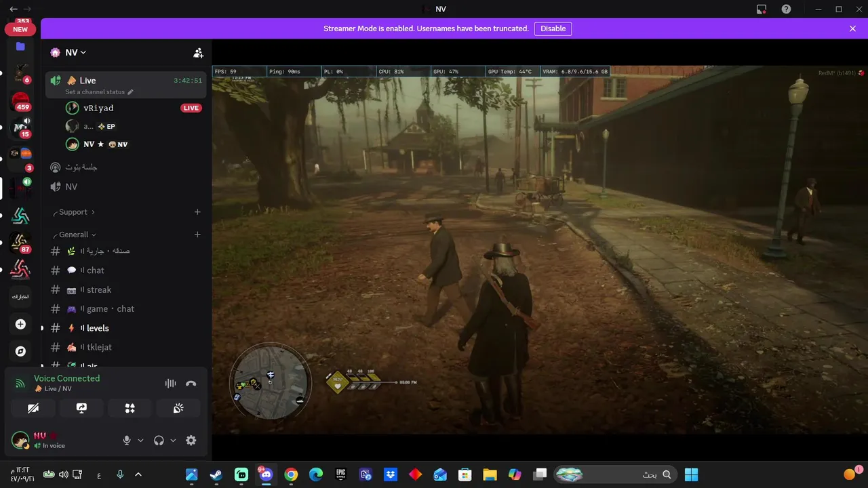Open Dropbox from the taskbar
The image size is (868, 488).
click(x=391, y=474)
